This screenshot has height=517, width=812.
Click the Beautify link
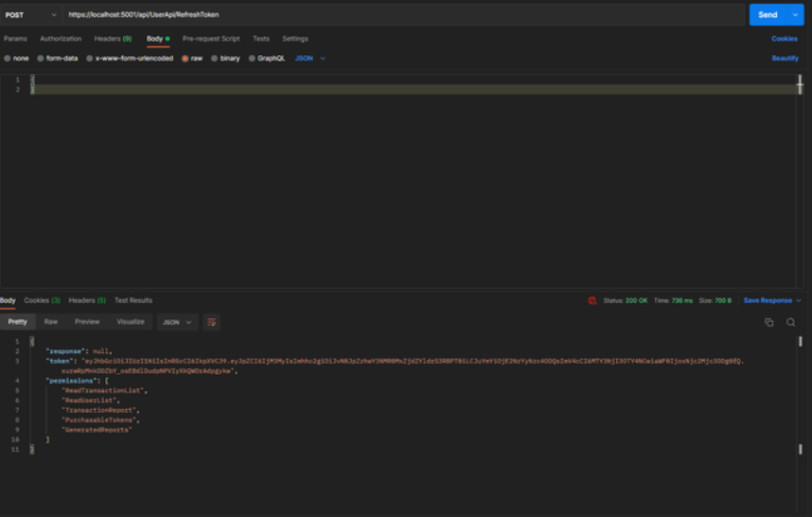[x=785, y=59]
